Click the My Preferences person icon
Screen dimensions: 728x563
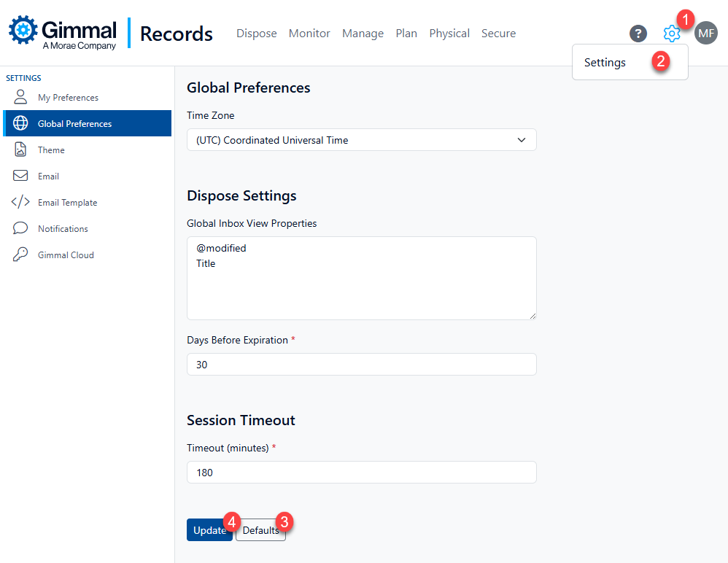coord(20,97)
